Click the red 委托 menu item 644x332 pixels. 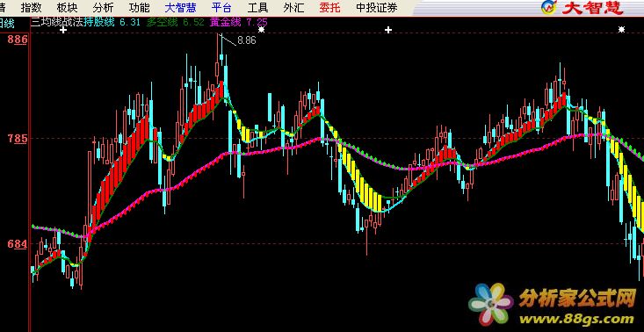[330, 7]
